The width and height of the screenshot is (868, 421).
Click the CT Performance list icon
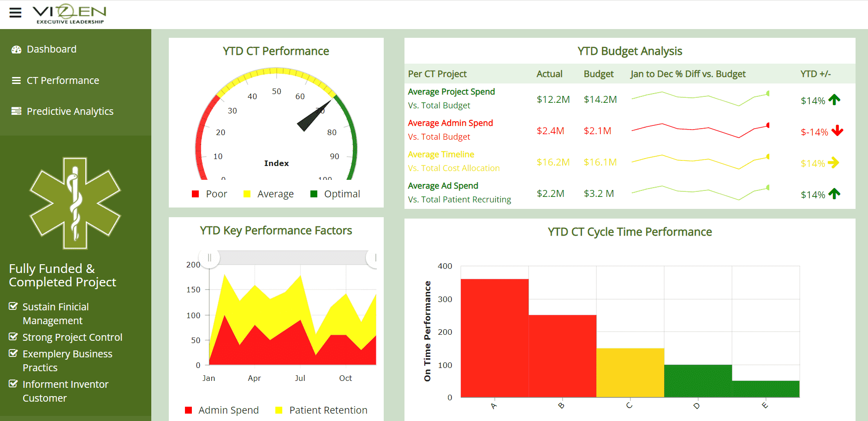(16, 81)
